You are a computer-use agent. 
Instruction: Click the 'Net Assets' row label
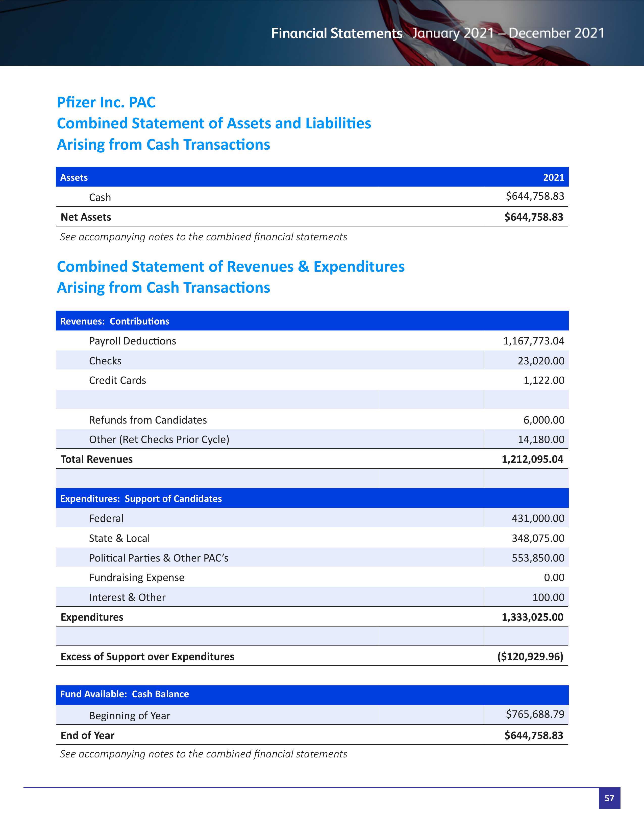pyautogui.click(x=86, y=217)
